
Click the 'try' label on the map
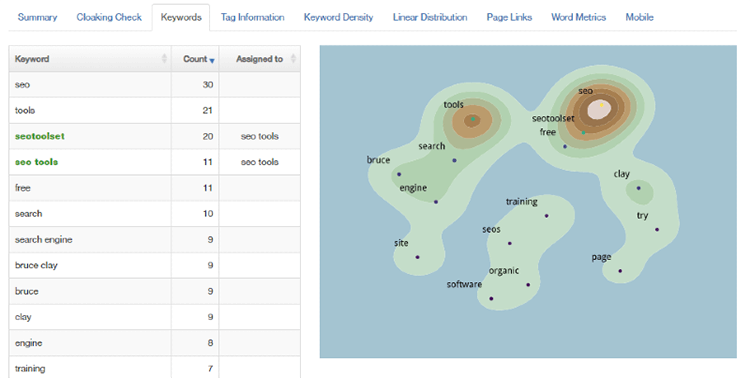point(642,216)
